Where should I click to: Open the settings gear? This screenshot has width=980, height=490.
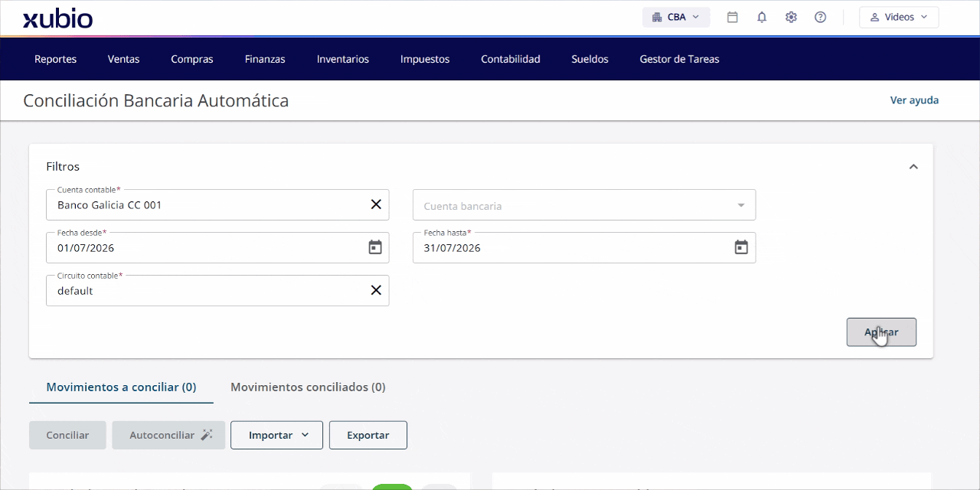[791, 17]
